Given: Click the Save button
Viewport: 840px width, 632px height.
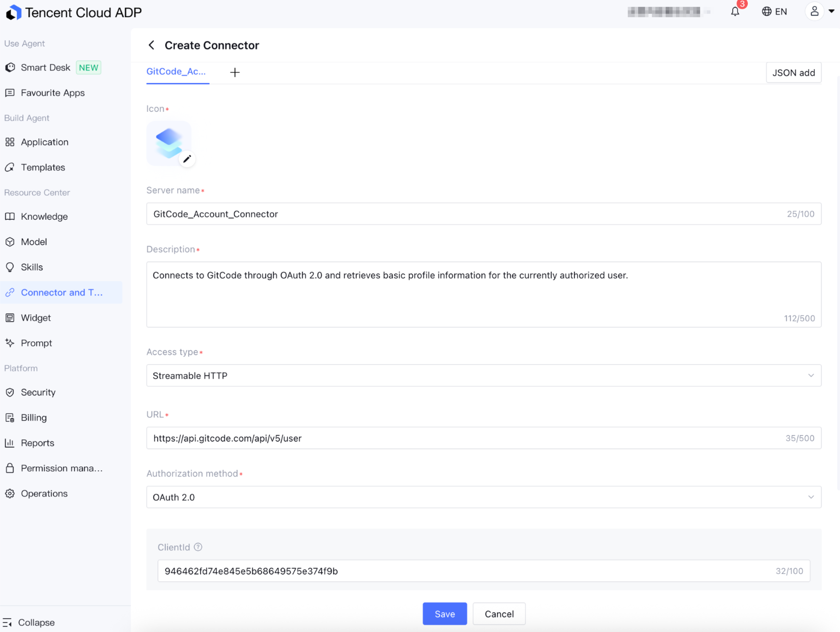Looking at the screenshot, I should click(445, 613).
